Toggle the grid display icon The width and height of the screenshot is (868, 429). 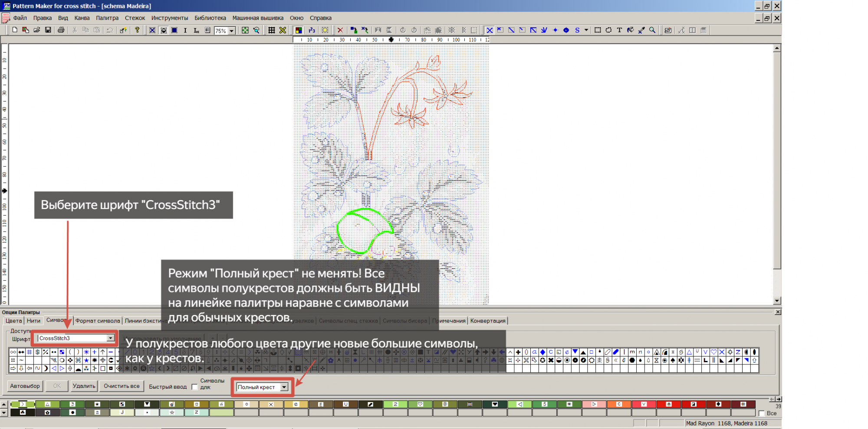click(272, 30)
